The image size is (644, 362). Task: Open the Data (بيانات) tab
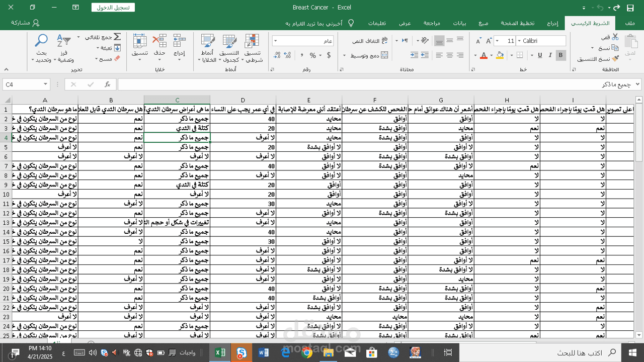[459, 23]
